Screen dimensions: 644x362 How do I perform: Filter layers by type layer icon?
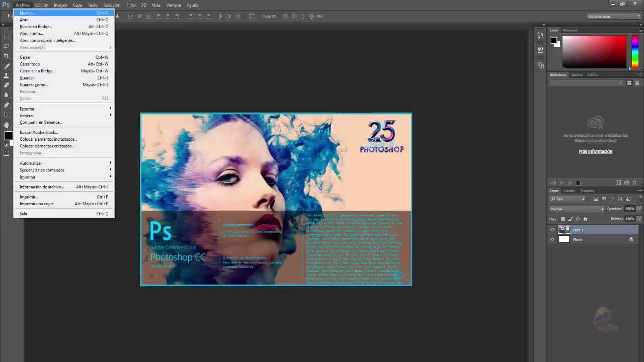pyautogui.click(x=612, y=199)
